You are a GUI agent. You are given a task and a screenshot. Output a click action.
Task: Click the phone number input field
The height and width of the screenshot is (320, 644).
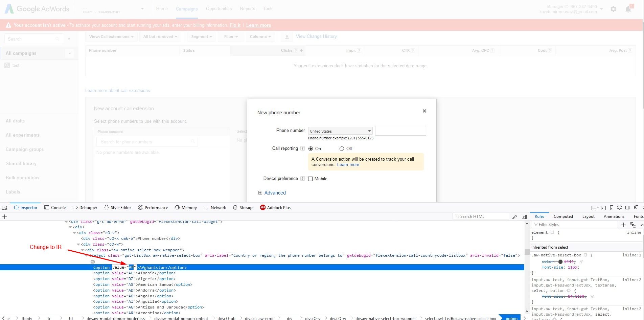click(400, 131)
